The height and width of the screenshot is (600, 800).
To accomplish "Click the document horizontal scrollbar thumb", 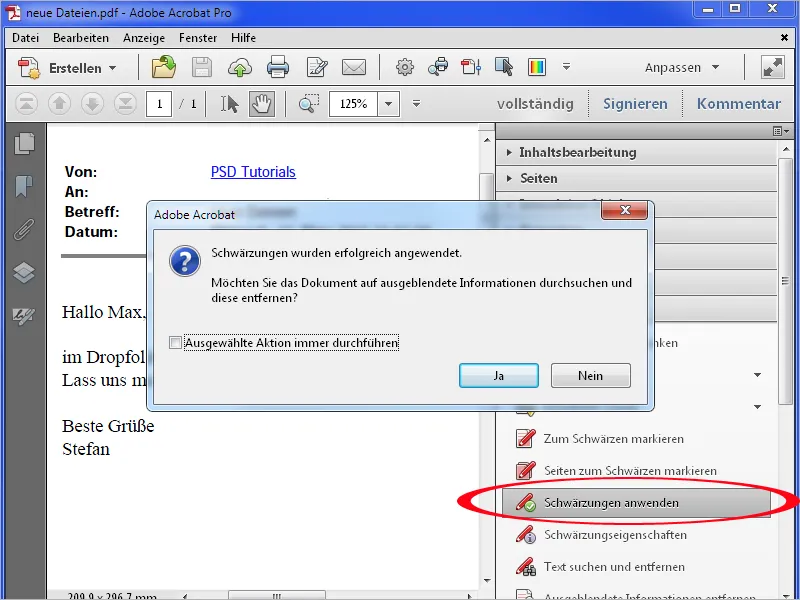I will (277, 595).
